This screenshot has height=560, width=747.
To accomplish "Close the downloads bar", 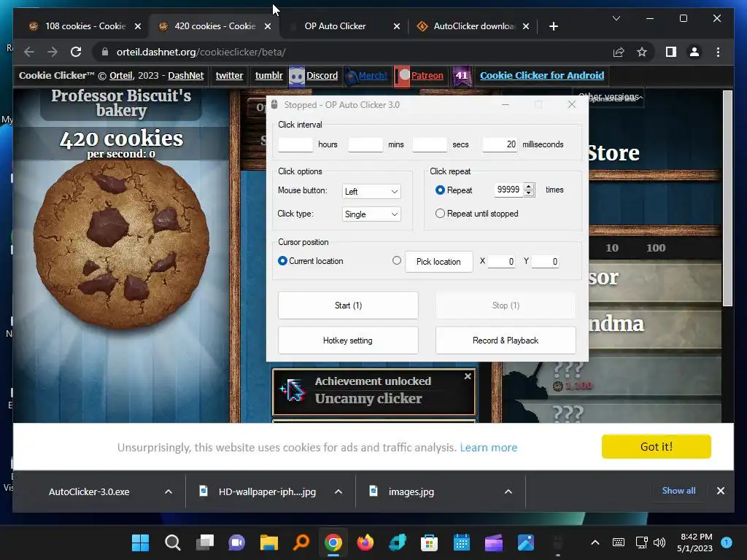I will pos(720,491).
